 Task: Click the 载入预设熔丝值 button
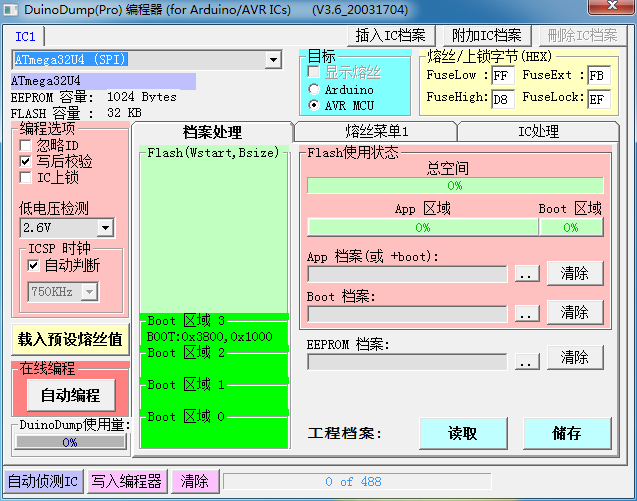[70, 339]
